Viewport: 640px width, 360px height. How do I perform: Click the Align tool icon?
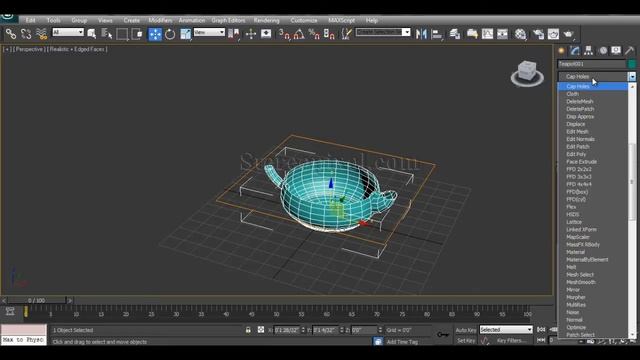(437, 34)
